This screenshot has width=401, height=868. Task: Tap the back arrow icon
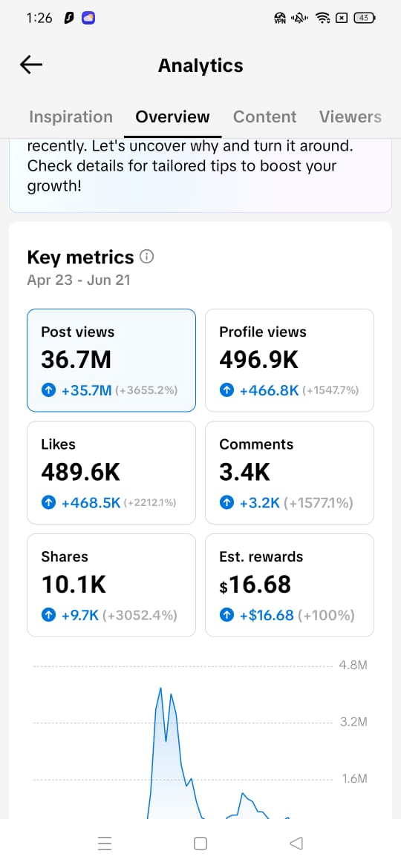pyautogui.click(x=31, y=65)
